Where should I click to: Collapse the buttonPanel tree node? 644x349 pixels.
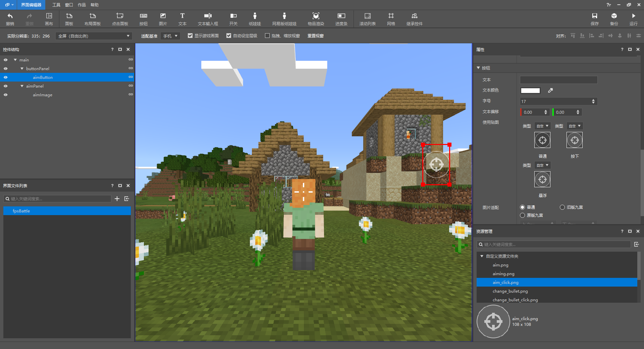pyautogui.click(x=22, y=68)
